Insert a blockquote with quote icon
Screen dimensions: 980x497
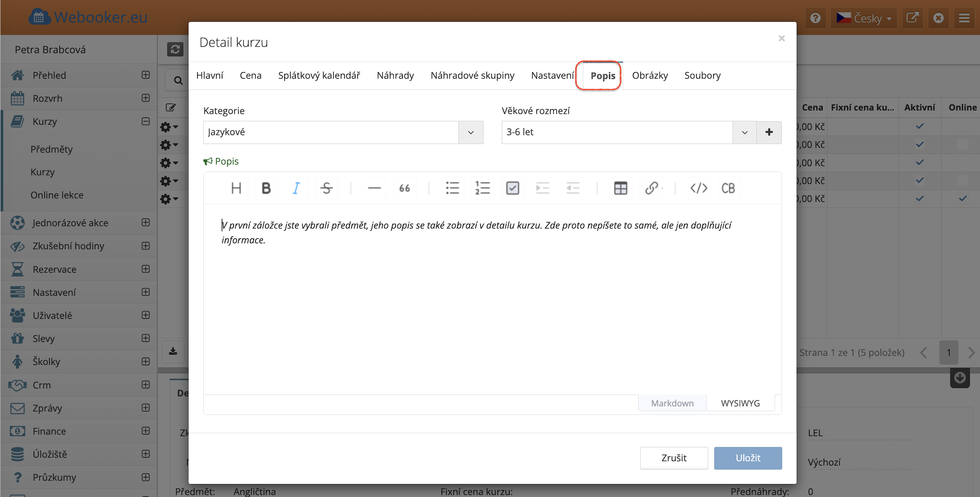click(x=404, y=188)
